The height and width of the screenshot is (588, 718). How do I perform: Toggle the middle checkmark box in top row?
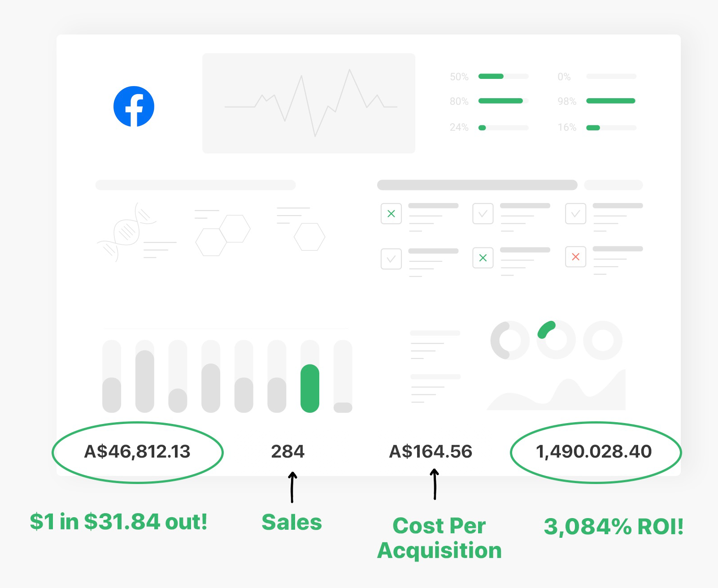pyautogui.click(x=483, y=214)
